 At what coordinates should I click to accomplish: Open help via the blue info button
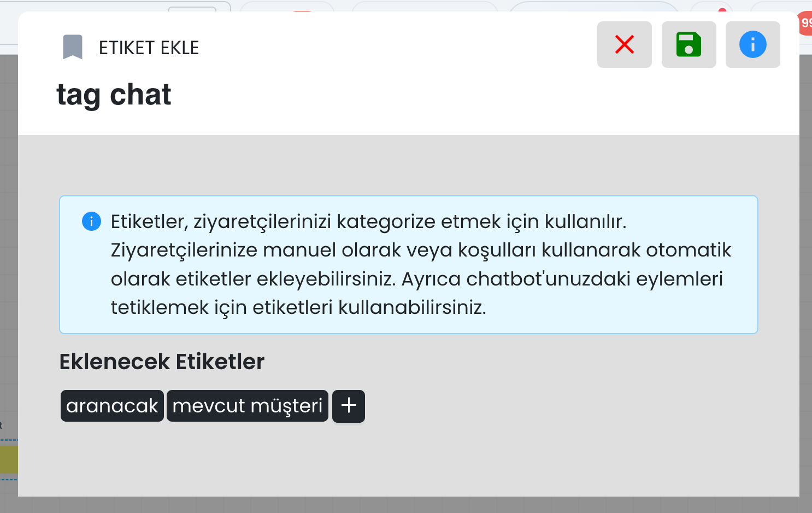752,45
